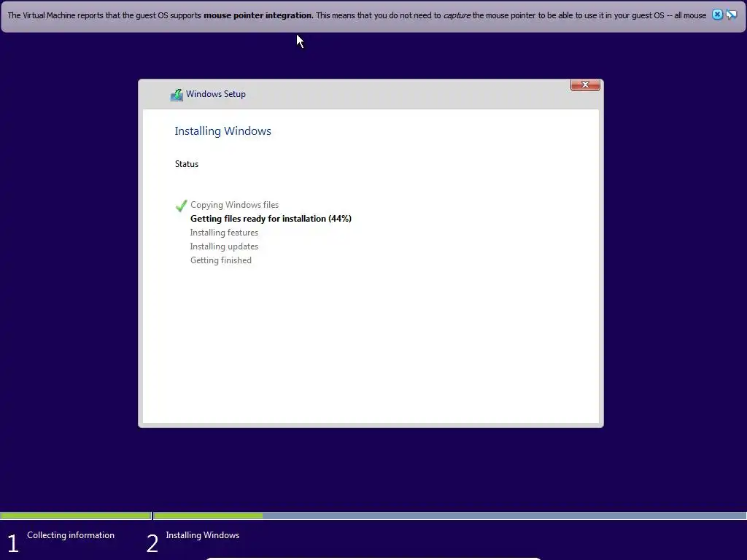Close the Windows Setup dialog

(585, 85)
